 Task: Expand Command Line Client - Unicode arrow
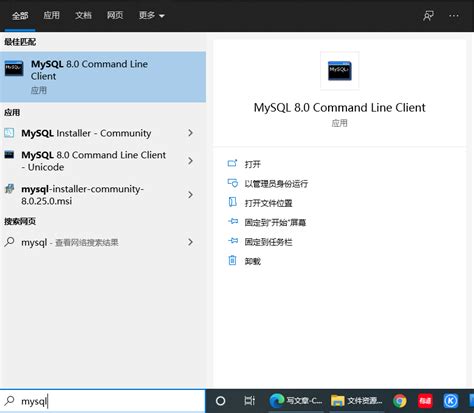pos(190,161)
